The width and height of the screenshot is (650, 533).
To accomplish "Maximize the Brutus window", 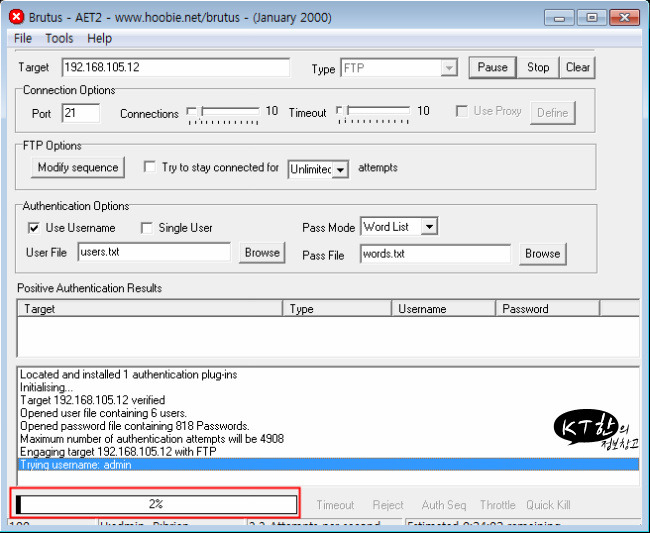I will click(x=592, y=18).
